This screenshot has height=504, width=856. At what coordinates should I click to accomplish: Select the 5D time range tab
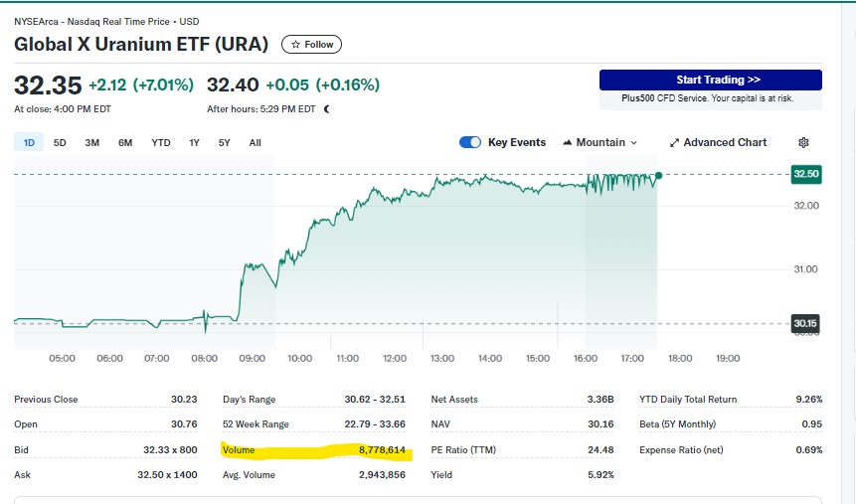(x=60, y=142)
